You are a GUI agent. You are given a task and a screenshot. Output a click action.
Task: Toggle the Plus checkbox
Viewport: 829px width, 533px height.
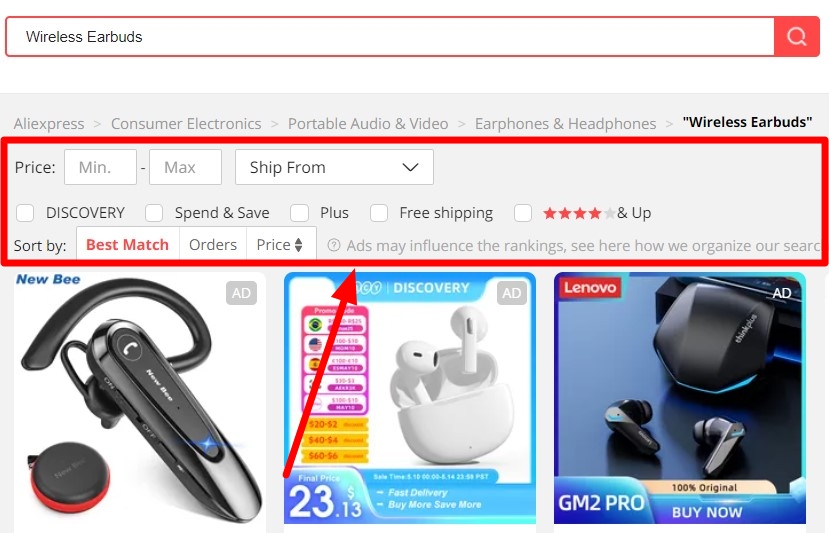tap(299, 213)
